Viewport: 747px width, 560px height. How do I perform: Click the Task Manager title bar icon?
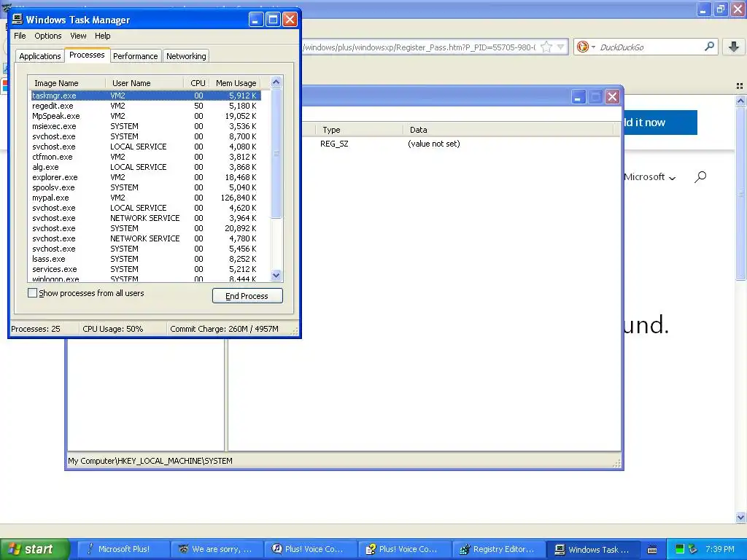pos(18,19)
